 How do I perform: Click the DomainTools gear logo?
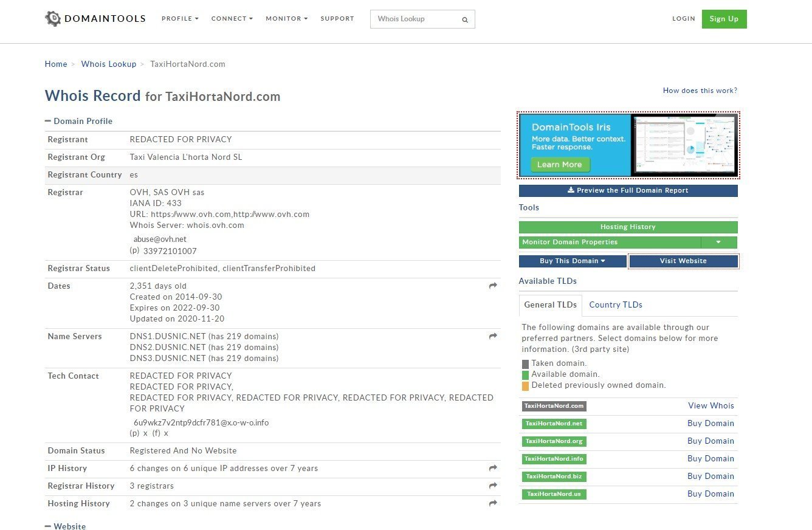click(x=53, y=18)
